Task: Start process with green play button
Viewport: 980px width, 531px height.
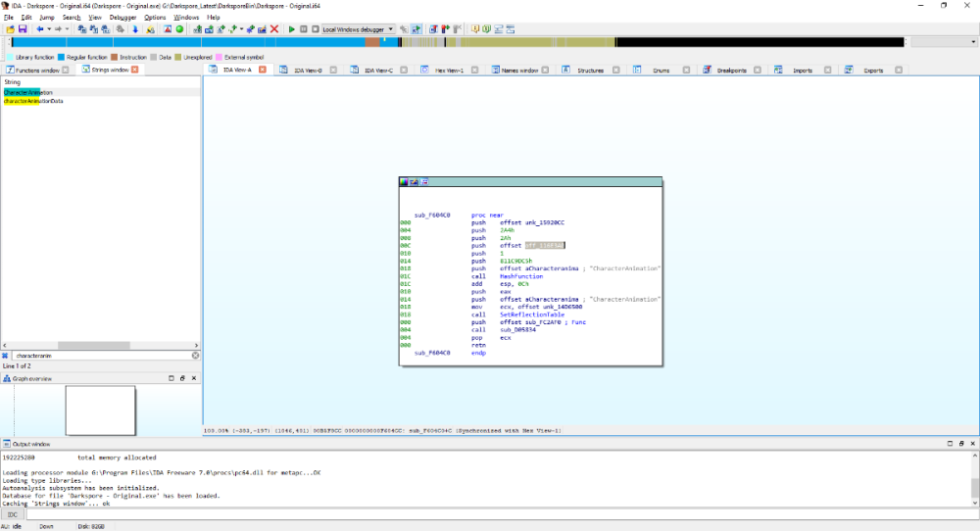Action: (x=291, y=29)
